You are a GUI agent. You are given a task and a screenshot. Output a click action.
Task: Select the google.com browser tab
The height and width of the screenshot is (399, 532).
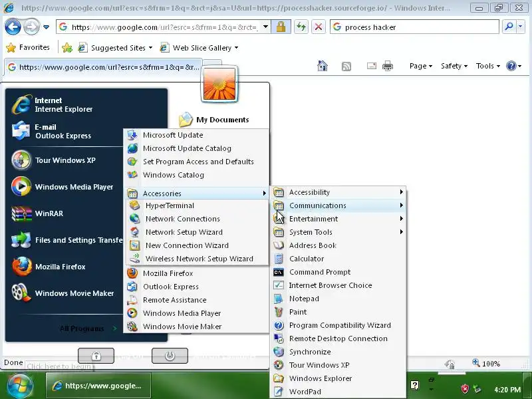point(103,67)
